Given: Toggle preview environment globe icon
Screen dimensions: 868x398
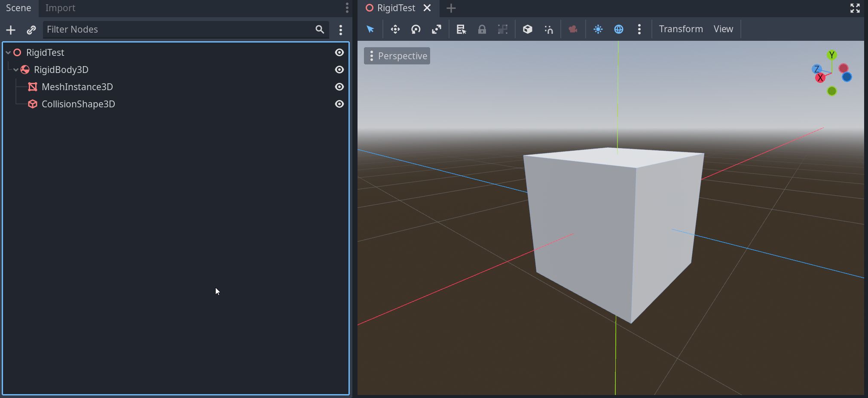Looking at the screenshot, I should click(618, 29).
